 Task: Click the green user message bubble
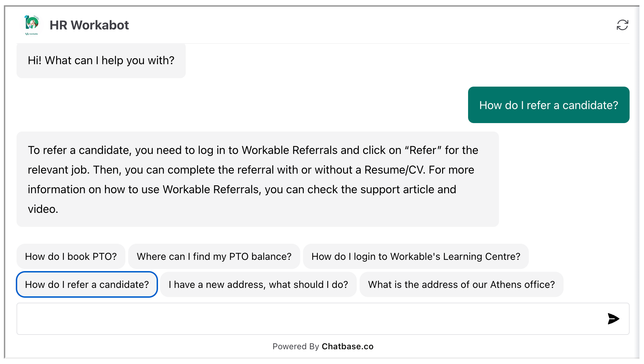pos(548,105)
